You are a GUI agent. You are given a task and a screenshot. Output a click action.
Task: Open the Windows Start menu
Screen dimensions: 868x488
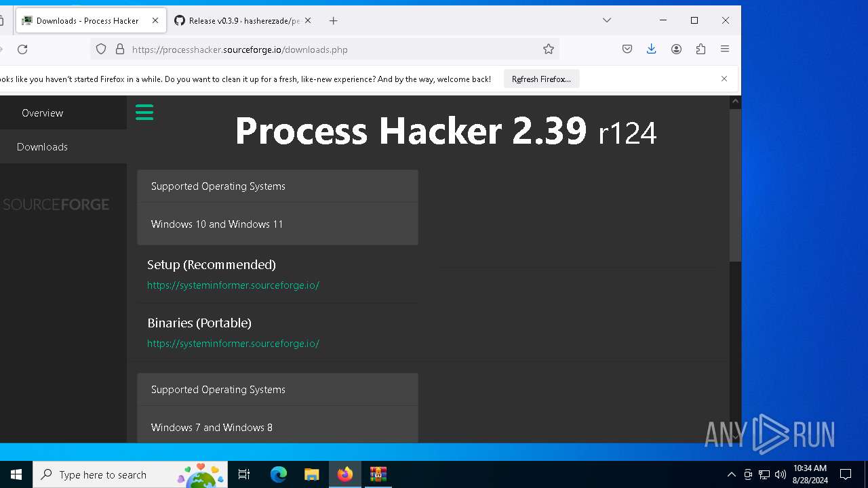[x=16, y=474]
